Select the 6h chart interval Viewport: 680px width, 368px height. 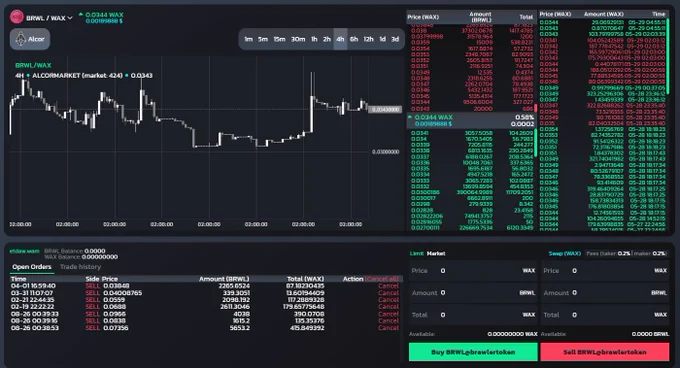[354, 39]
